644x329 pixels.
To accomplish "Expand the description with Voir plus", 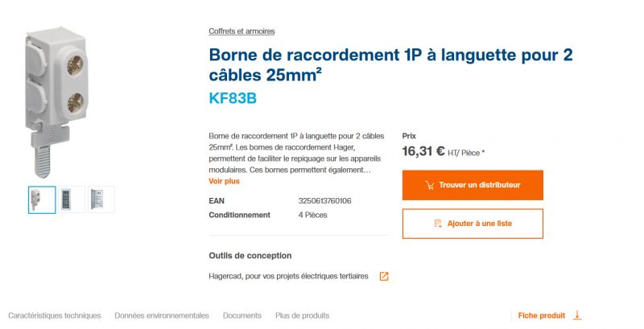I will [224, 181].
